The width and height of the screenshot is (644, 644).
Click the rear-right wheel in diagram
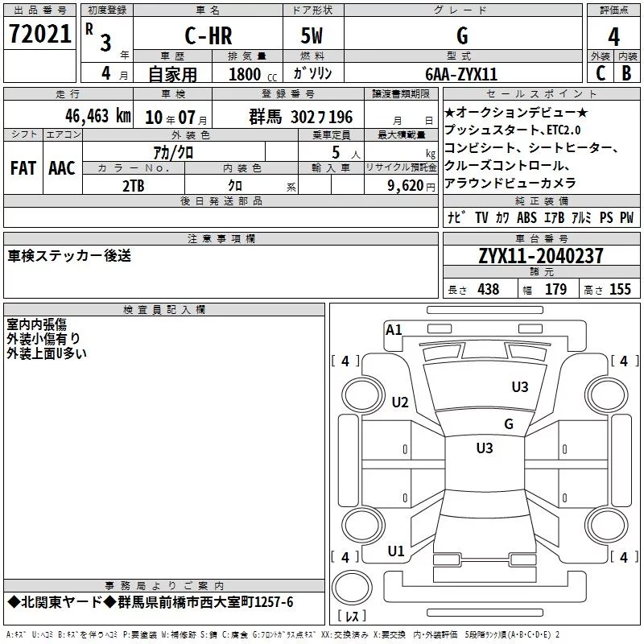click(607, 526)
